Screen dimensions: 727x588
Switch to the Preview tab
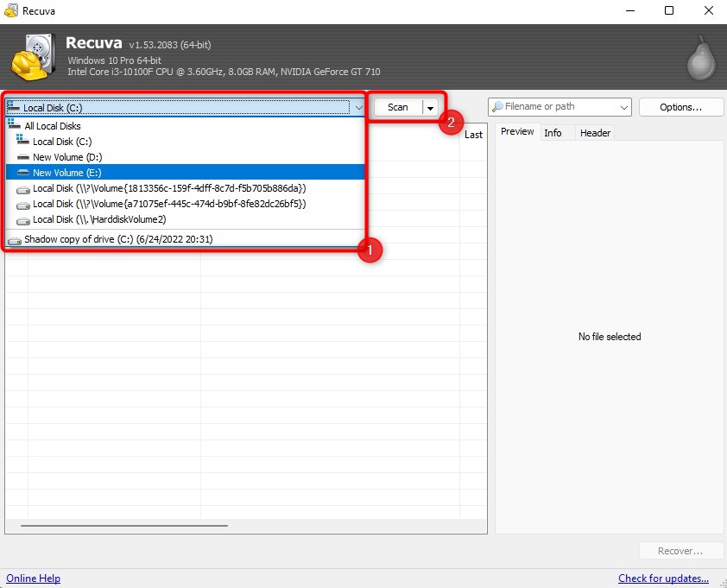[517, 132]
